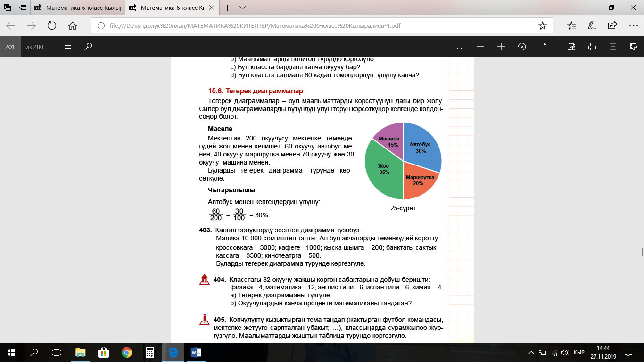Image resolution: width=644 pixels, height=362 pixels.
Task: Open Microsoft Store from taskbar
Action: [x=104, y=352]
